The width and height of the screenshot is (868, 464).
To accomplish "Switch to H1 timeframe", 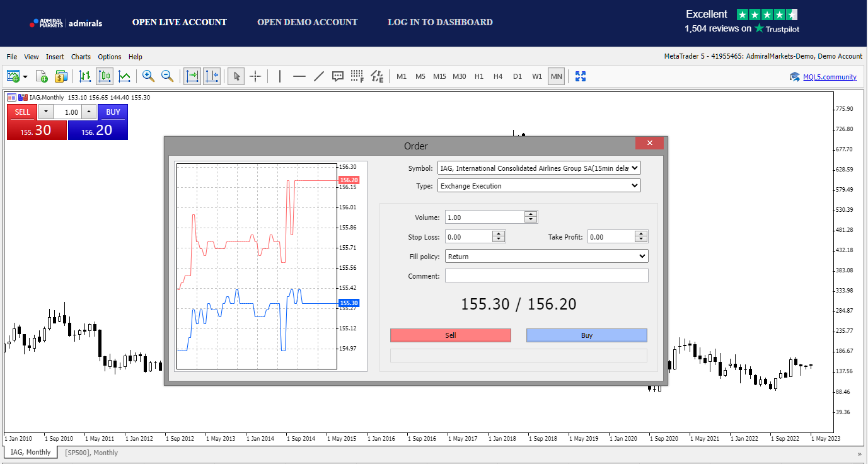I will [479, 76].
